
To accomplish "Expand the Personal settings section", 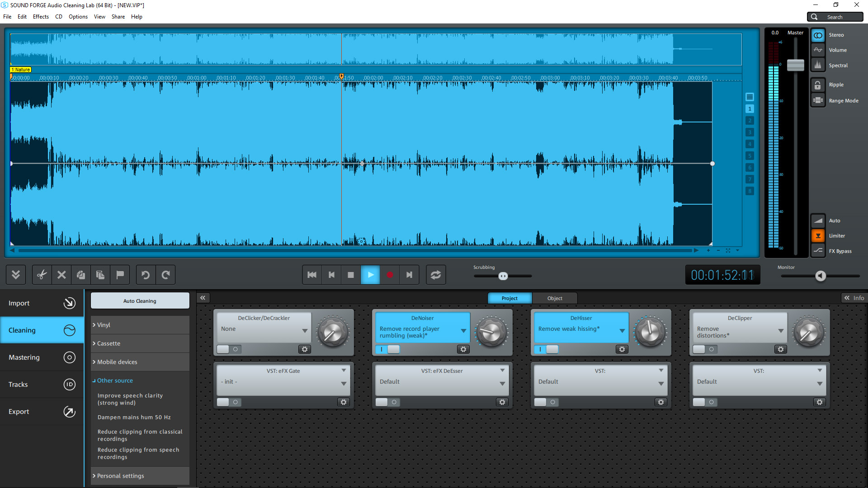I will [x=119, y=475].
